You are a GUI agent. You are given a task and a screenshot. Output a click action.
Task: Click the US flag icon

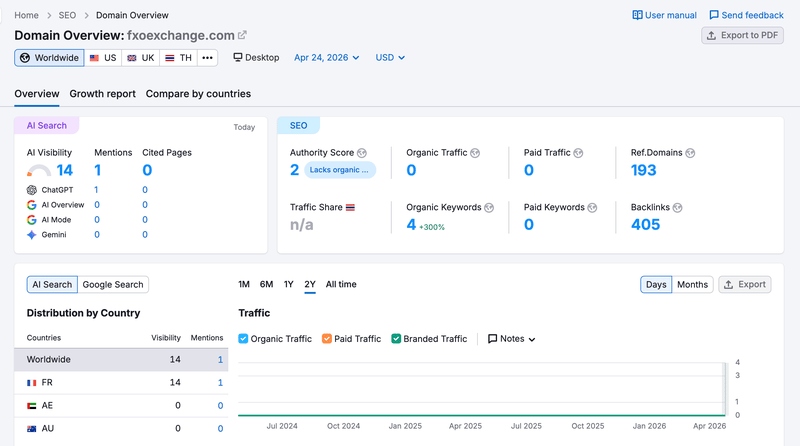94,58
